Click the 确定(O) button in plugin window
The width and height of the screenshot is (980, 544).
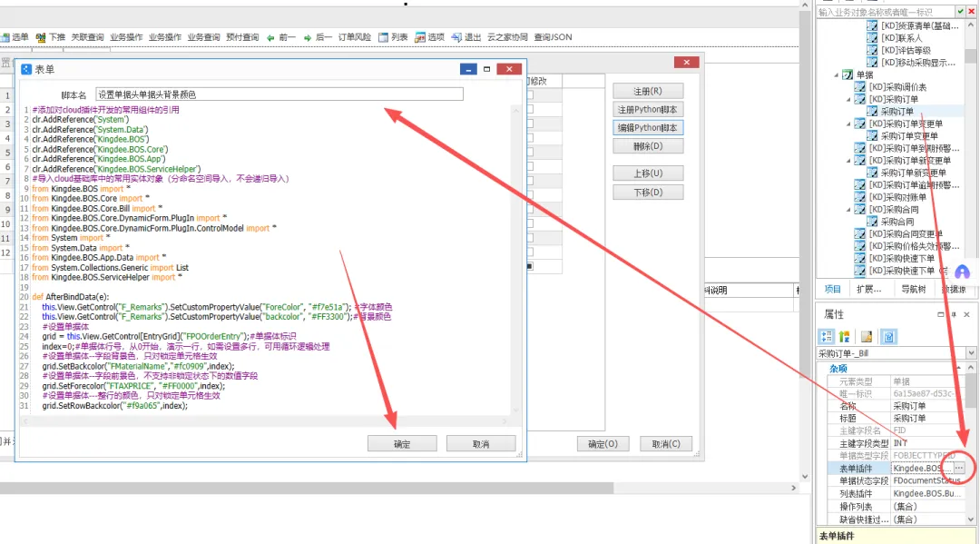[x=603, y=444]
